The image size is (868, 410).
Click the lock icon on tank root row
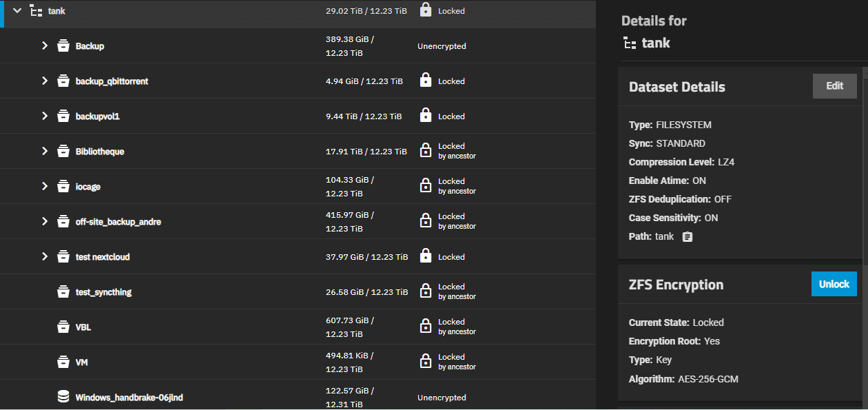tap(426, 10)
